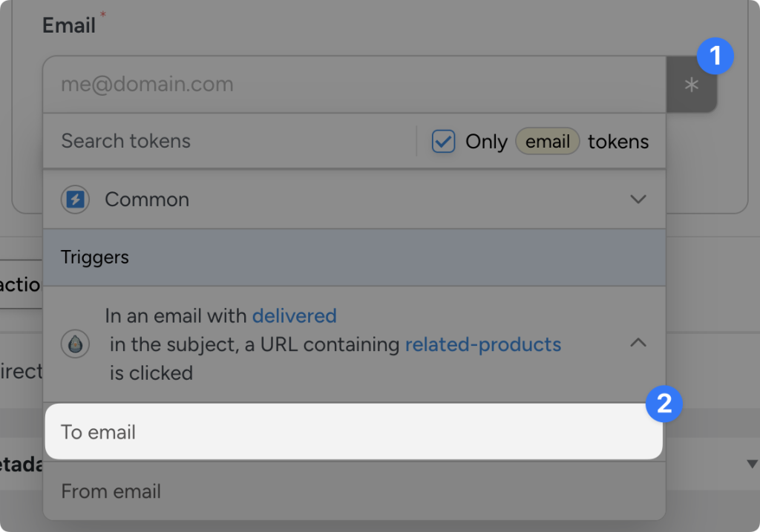The image size is (760, 532).
Task: Click the lightning bolt Common icon
Action: pos(75,199)
